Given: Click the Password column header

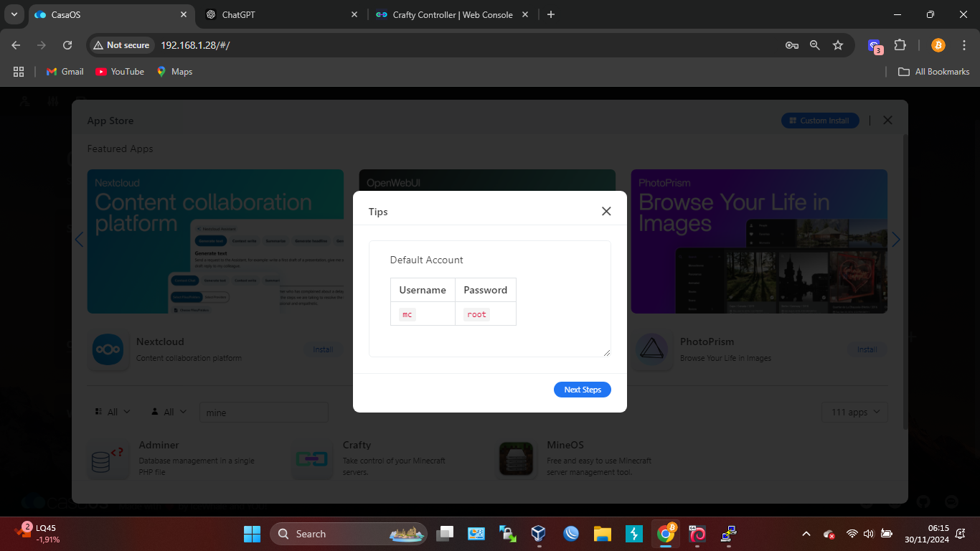Looking at the screenshot, I should 486,290.
